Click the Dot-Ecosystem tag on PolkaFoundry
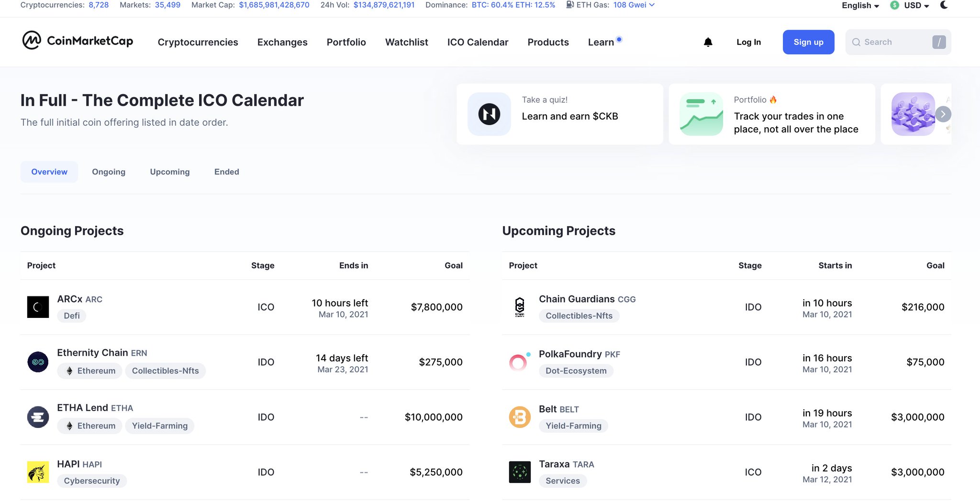 coord(576,371)
